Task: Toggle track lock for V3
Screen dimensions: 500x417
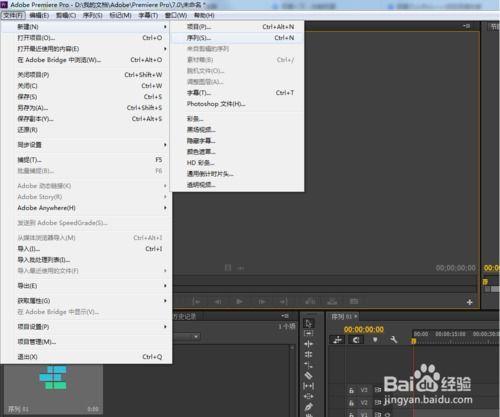Action: pyautogui.click(x=351, y=390)
